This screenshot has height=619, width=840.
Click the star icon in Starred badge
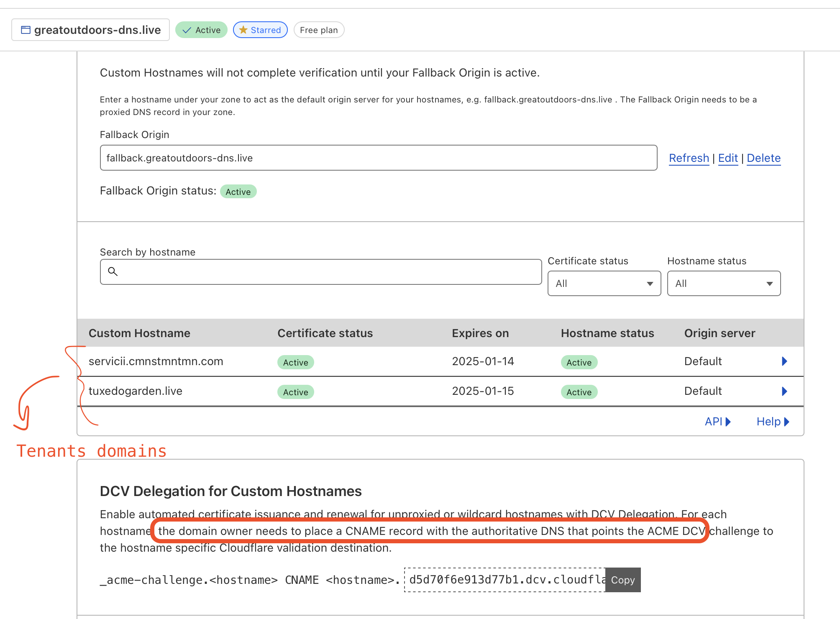243,30
